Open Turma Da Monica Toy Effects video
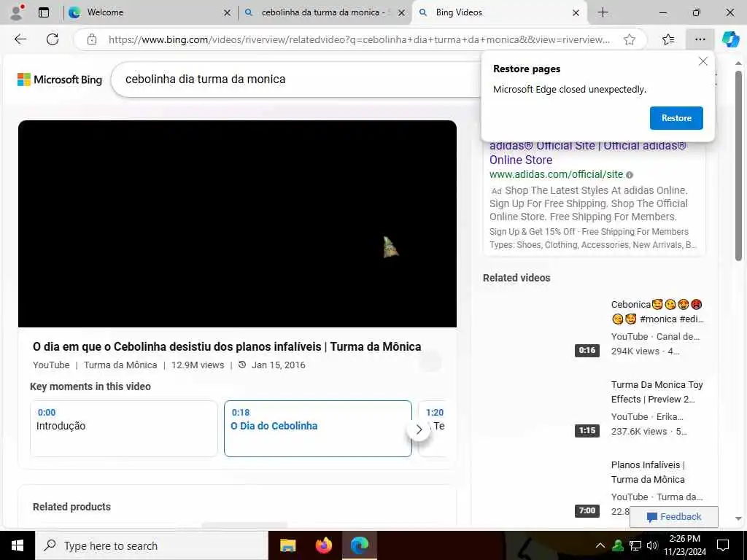 657,392
